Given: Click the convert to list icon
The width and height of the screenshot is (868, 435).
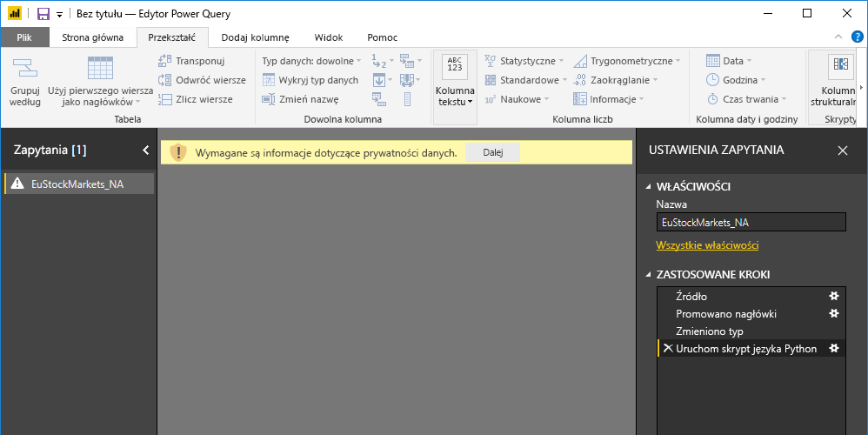Looking at the screenshot, I should pos(407,100).
